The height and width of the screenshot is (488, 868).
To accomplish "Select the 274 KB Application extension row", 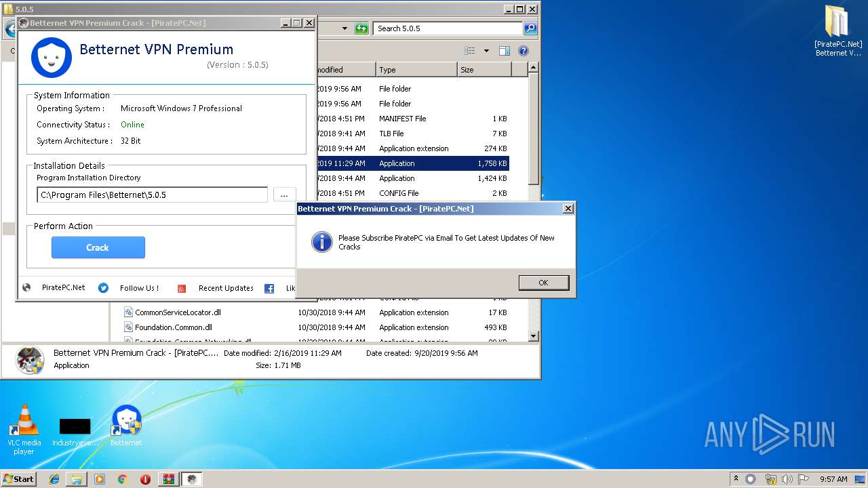I will coord(412,148).
